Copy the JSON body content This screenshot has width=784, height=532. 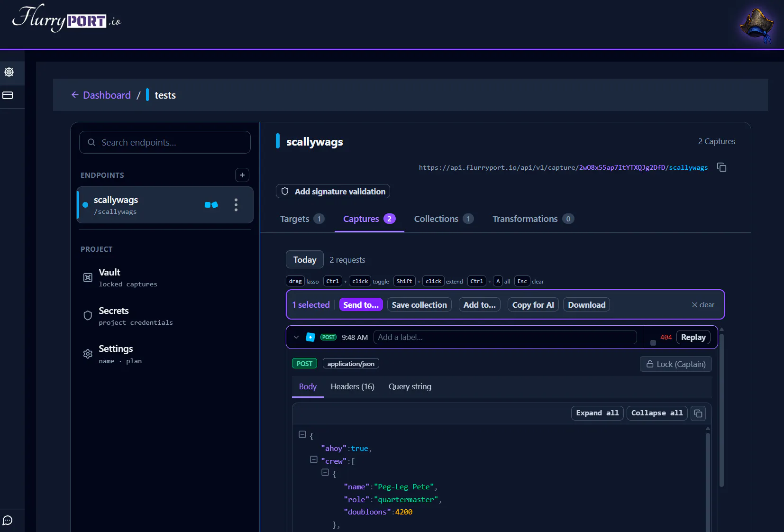(698, 413)
